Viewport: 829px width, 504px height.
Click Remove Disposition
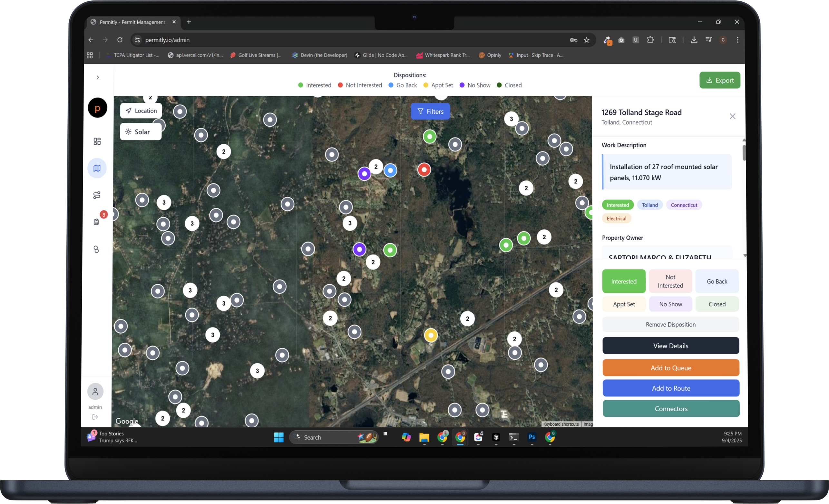[670, 324]
